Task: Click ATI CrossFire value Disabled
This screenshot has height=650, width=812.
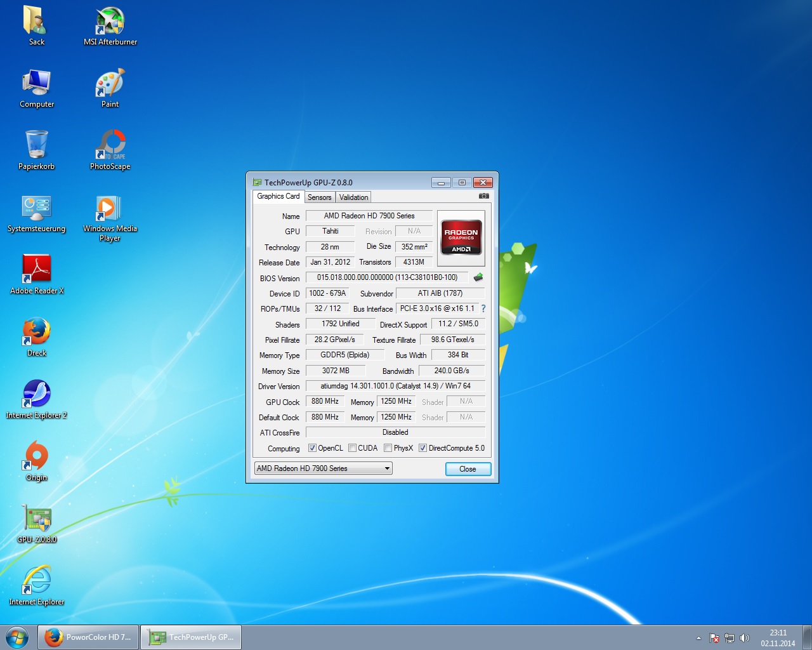Action: tap(395, 432)
